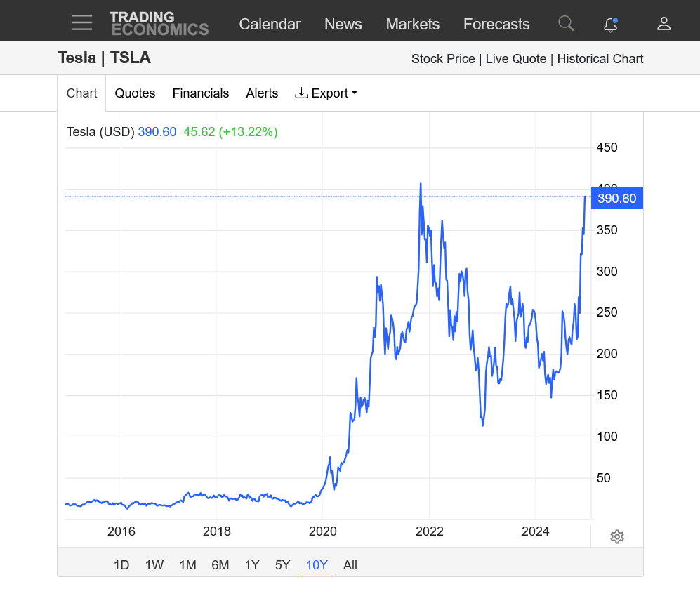Expand the Export dropdown
This screenshot has height=596, width=700.
tap(326, 93)
